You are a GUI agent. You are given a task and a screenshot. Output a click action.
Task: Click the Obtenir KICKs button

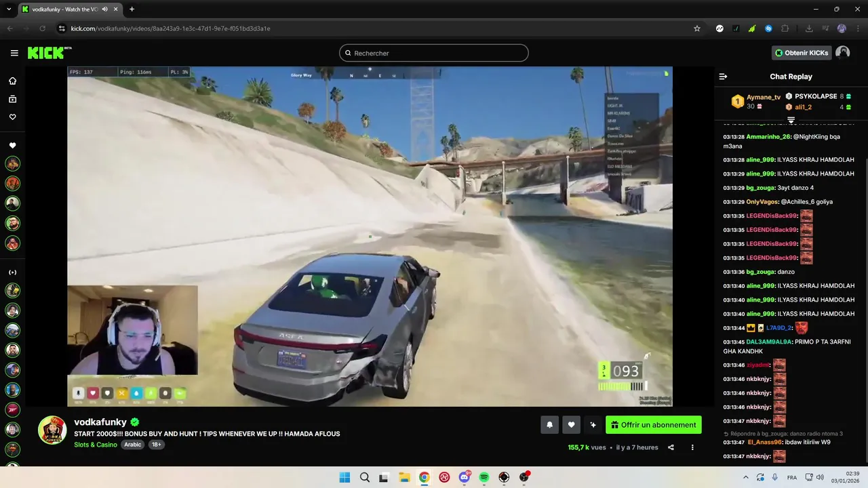802,53
